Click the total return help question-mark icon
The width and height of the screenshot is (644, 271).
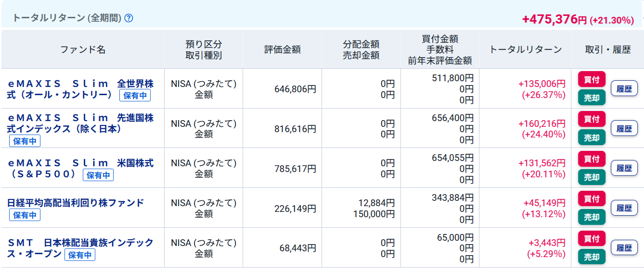(129, 18)
